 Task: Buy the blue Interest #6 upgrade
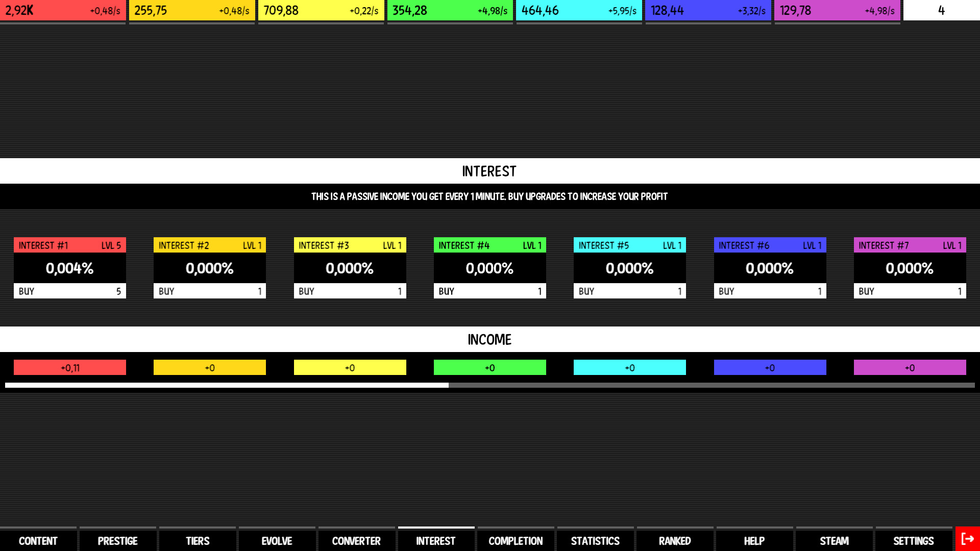(770, 291)
